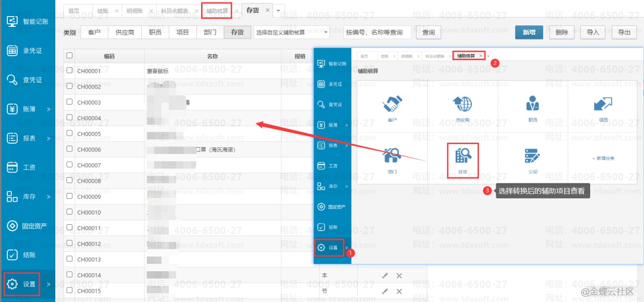Toggle the select-all checkbox in table header
The width and height of the screenshot is (644, 302).
point(69,56)
